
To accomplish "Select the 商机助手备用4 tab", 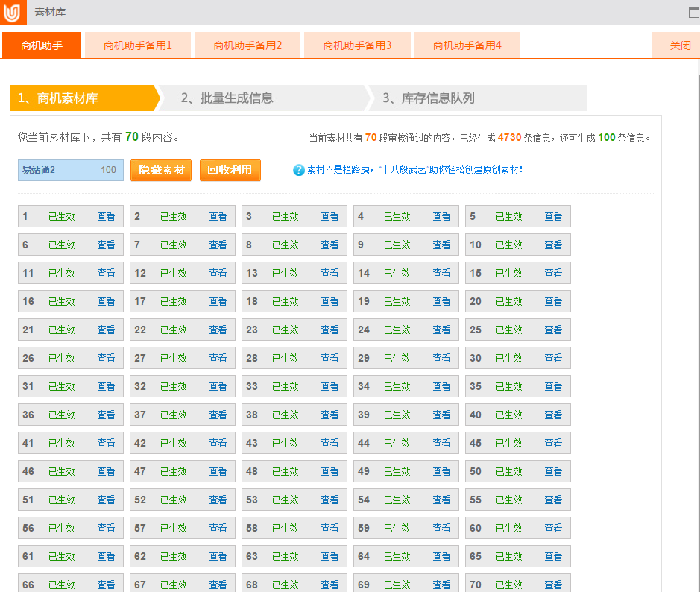I will pyautogui.click(x=467, y=45).
